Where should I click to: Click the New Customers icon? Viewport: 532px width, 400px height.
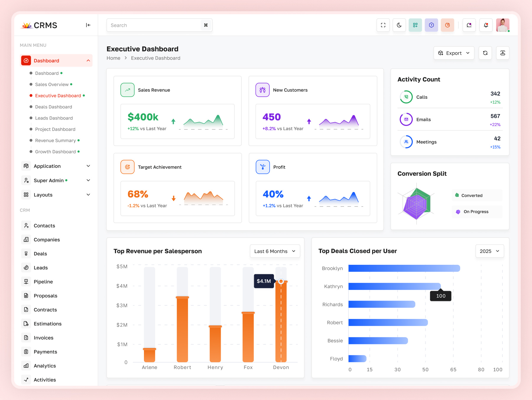point(262,90)
